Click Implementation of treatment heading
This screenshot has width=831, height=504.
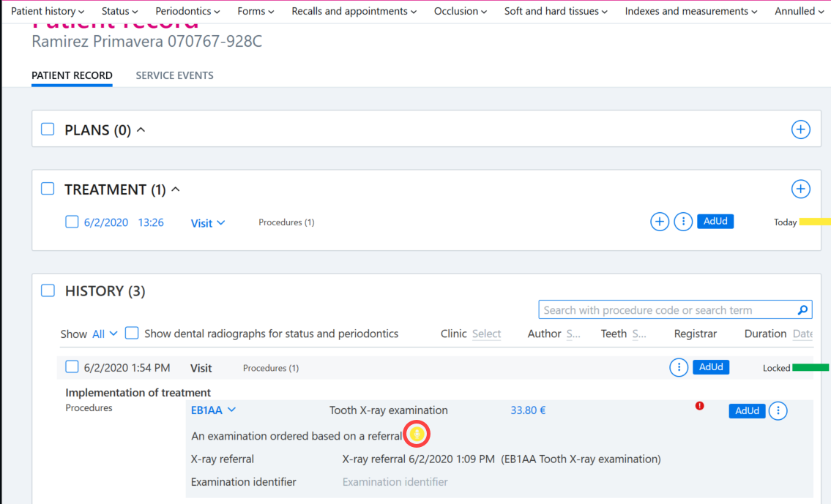pos(138,392)
